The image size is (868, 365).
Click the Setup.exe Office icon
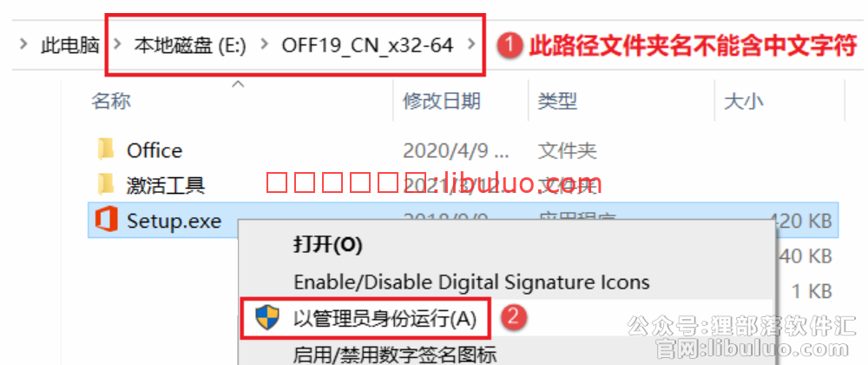106,221
